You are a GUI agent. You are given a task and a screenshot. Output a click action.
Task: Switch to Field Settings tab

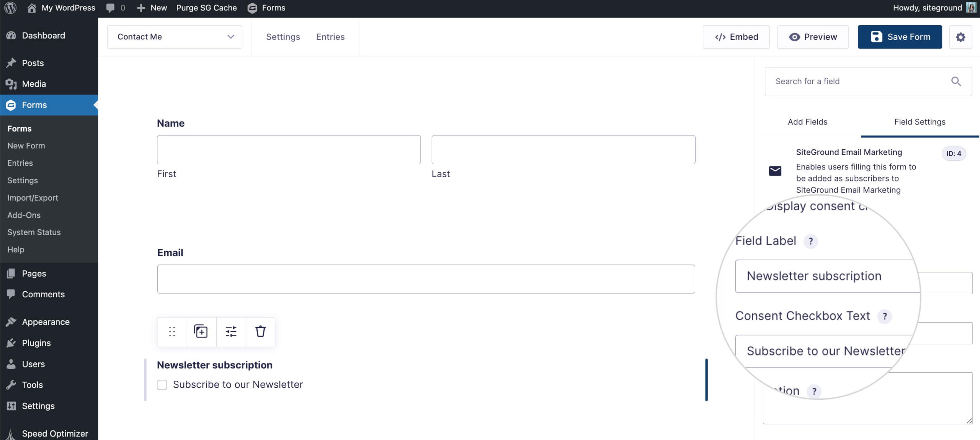920,122
